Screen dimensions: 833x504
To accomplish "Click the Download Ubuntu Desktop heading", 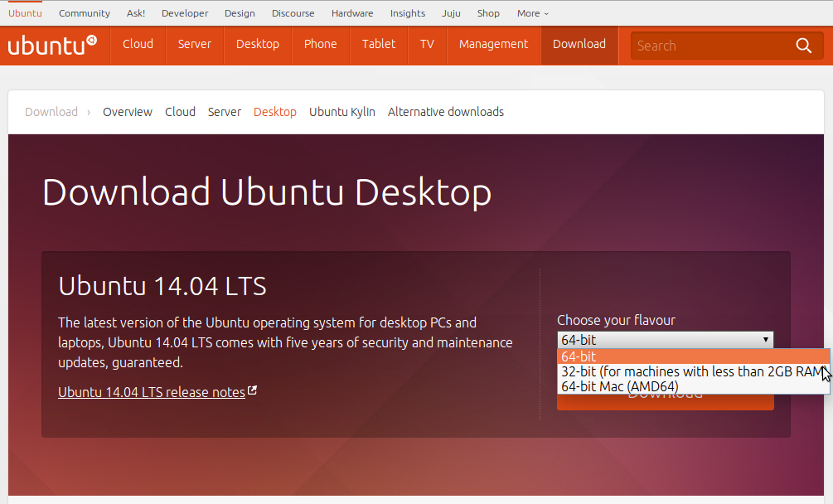I will [x=267, y=192].
